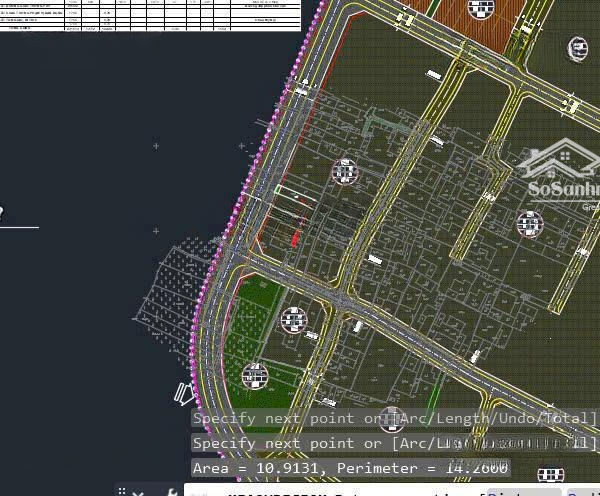Click the Area and Perimeter result line

(350, 467)
